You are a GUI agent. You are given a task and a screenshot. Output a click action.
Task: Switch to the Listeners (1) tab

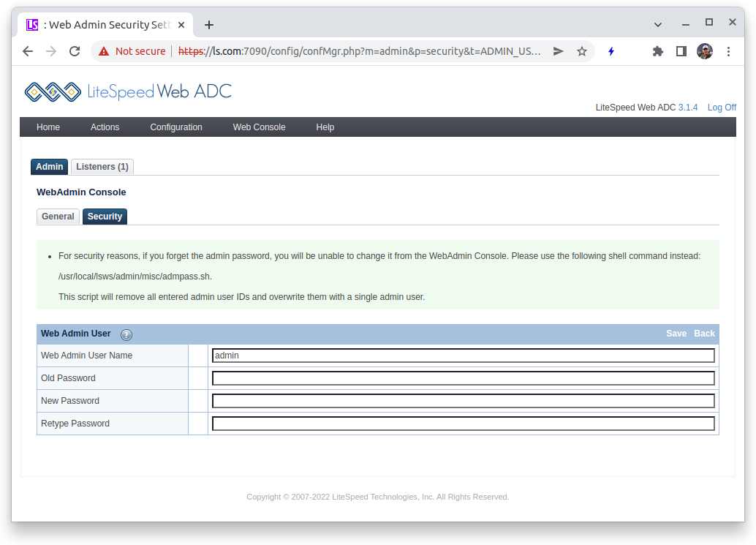(102, 166)
